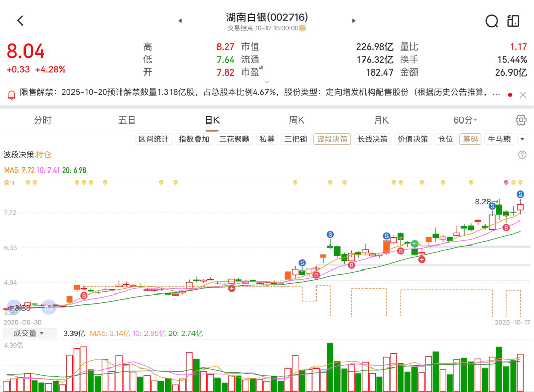The width and height of the screenshot is (534, 392).
Task: Tap the 区间统计 button
Action: tap(154, 139)
